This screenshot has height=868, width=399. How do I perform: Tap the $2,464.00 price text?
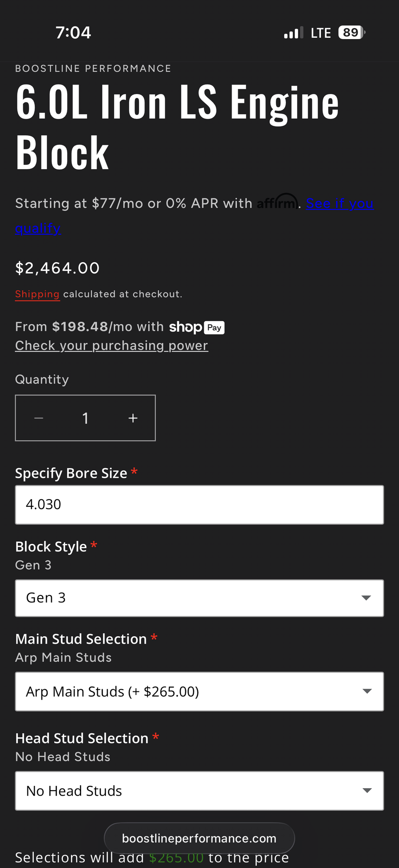(x=58, y=268)
